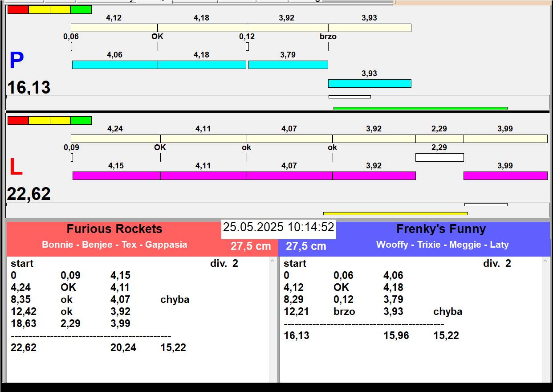Click the 25.05.2025 10:14:52 timestamp
Image resolution: width=553 pixels, height=392 pixels.
pyautogui.click(x=278, y=227)
